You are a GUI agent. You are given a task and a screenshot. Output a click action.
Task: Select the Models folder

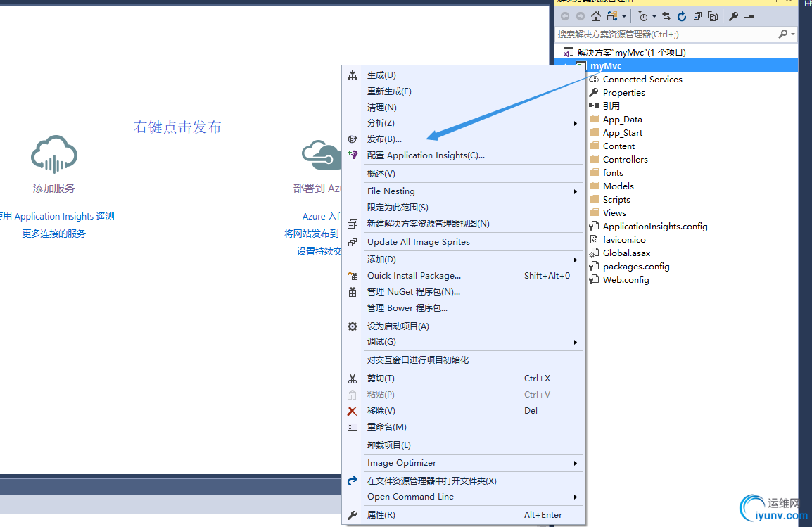tap(618, 186)
